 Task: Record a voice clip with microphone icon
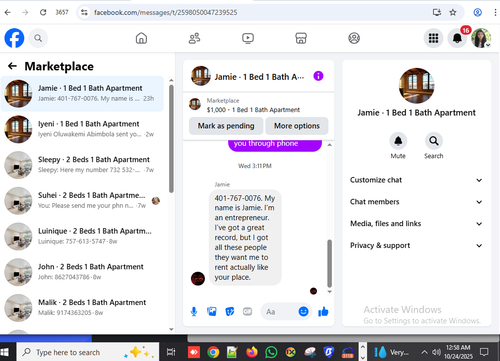point(194,312)
